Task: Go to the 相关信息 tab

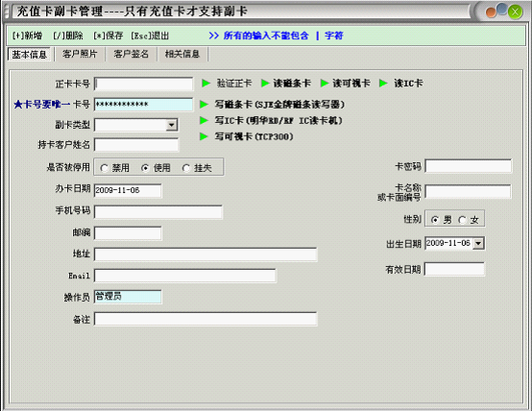Action: [182, 54]
